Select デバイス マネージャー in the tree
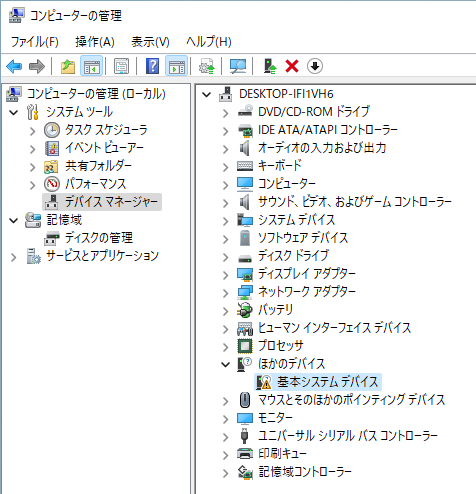 (x=111, y=202)
